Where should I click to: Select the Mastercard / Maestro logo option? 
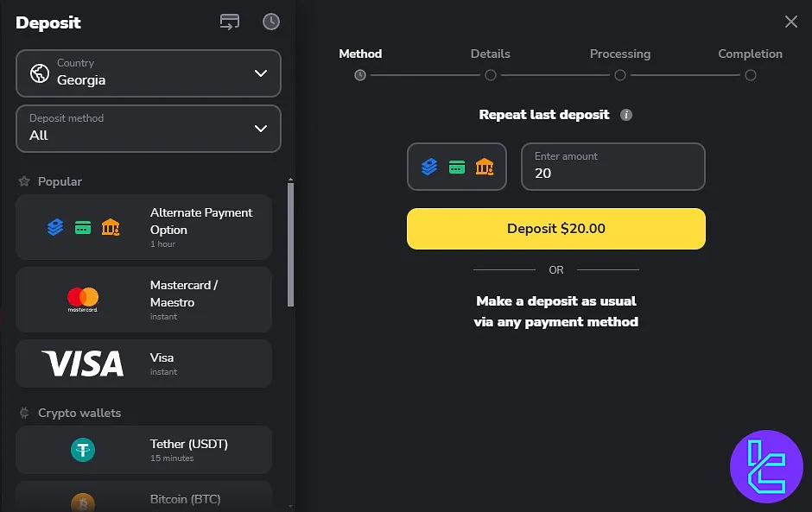tap(82, 300)
